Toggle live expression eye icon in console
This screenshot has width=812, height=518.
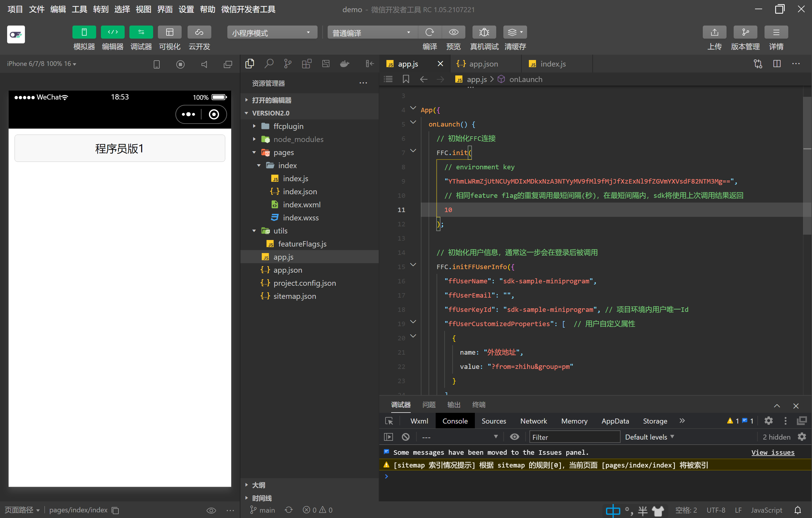point(514,437)
